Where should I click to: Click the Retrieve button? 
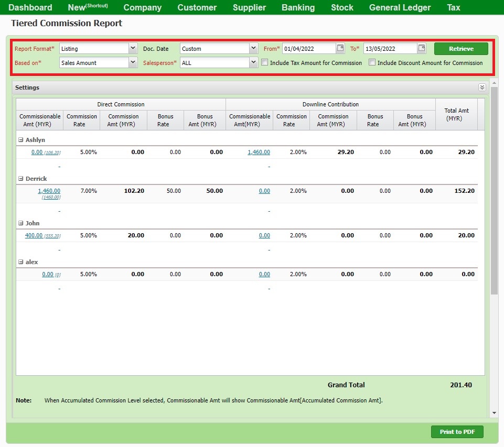point(460,48)
